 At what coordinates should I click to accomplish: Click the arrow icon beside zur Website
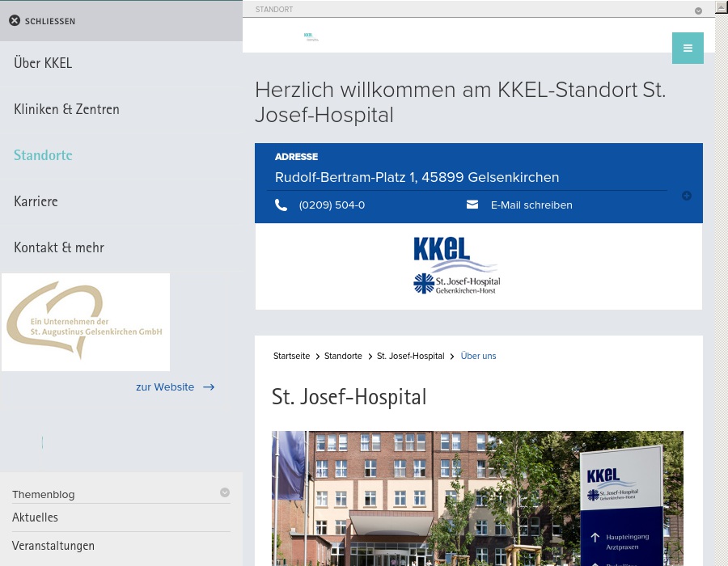point(208,386)
